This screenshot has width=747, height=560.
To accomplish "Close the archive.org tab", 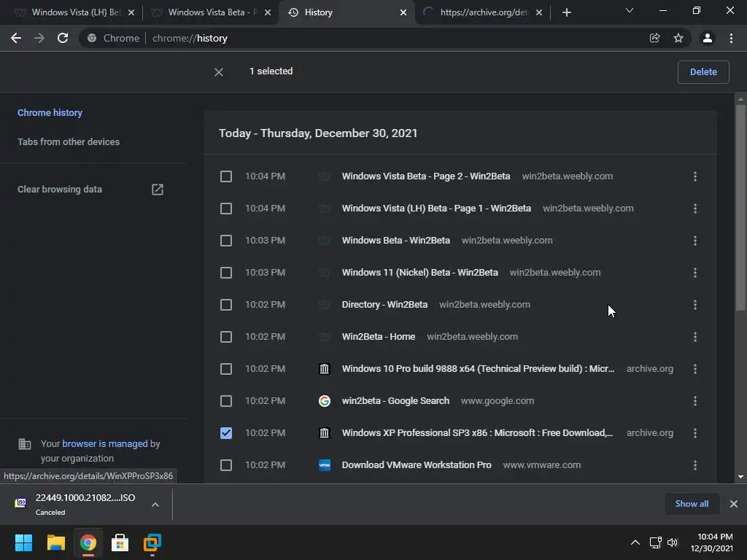I will [539, 12].
